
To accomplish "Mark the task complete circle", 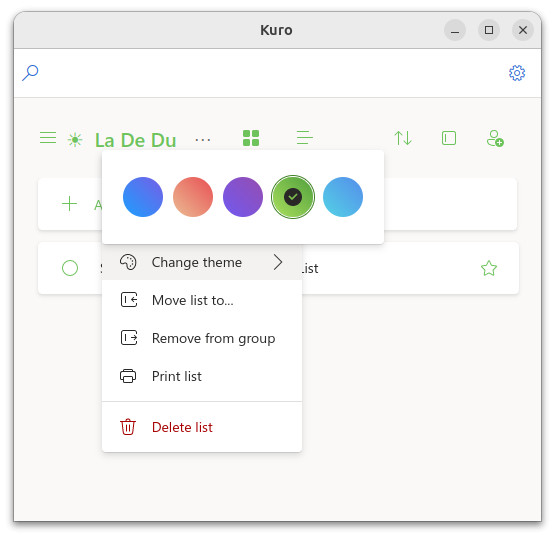I will [70, 268].
